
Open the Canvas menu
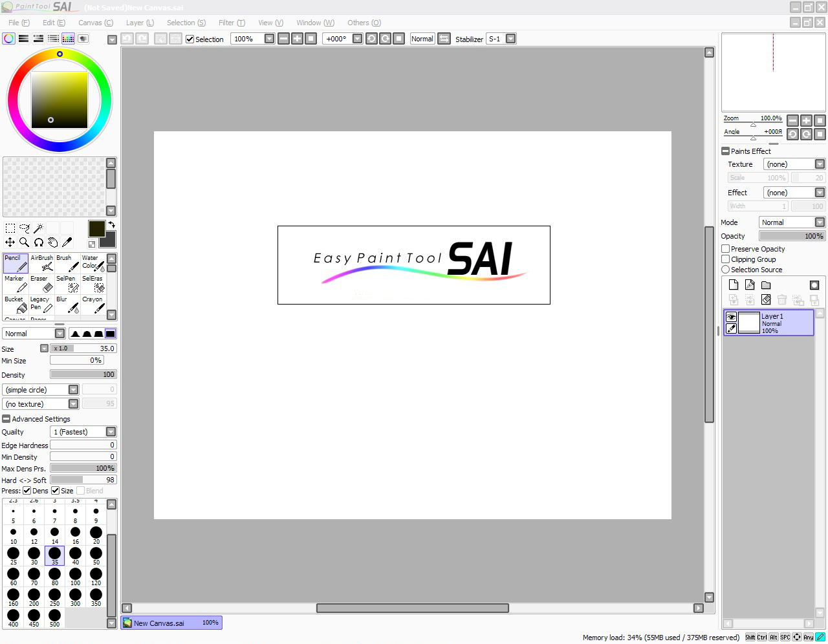coord(96,23)
